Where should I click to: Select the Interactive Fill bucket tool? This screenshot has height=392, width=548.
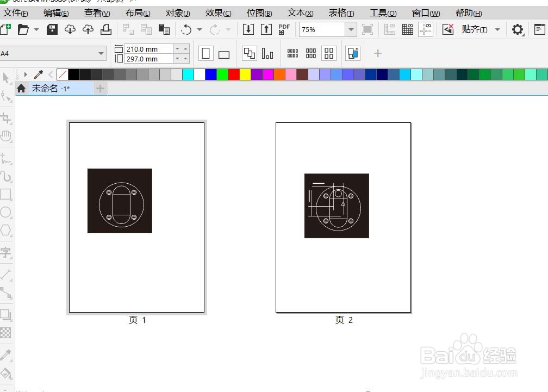(6, 373)
